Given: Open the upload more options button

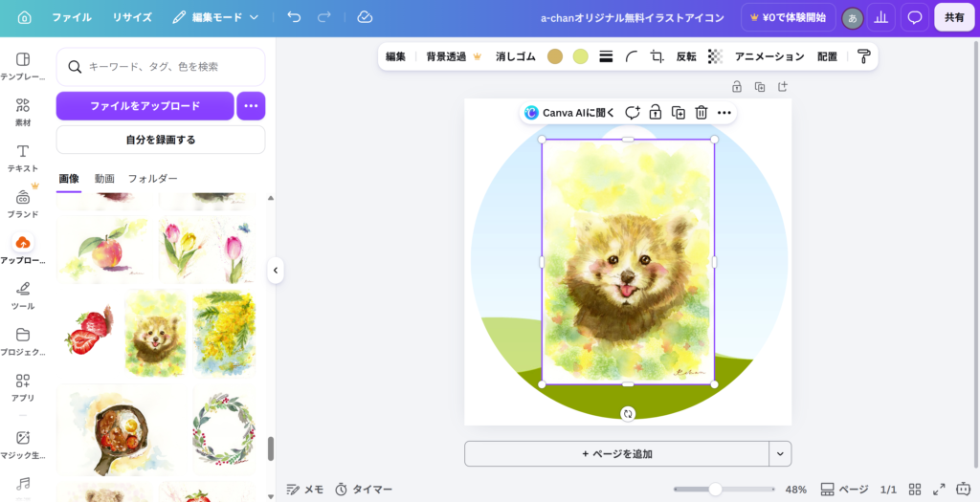Looking at the screenshot, I should tap(252, 105).
